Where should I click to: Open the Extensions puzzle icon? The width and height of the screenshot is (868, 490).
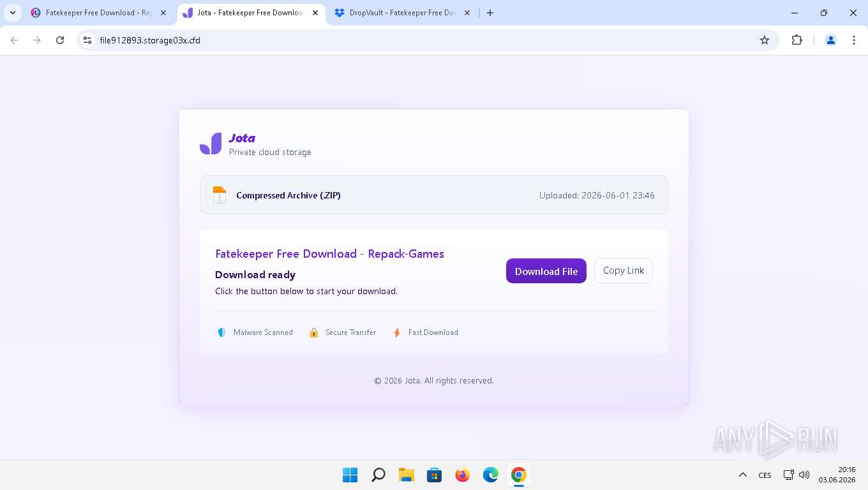tap(797, 40)
